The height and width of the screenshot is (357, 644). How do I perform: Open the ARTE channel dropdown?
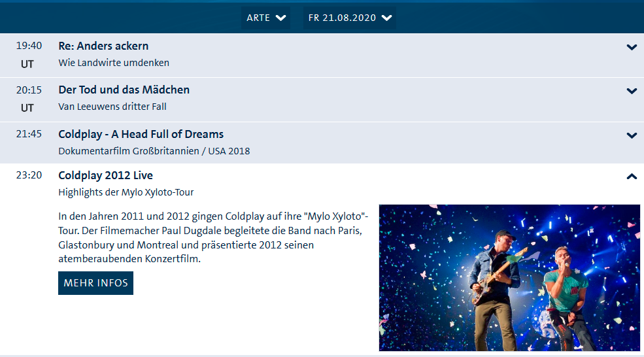(265, 18)
